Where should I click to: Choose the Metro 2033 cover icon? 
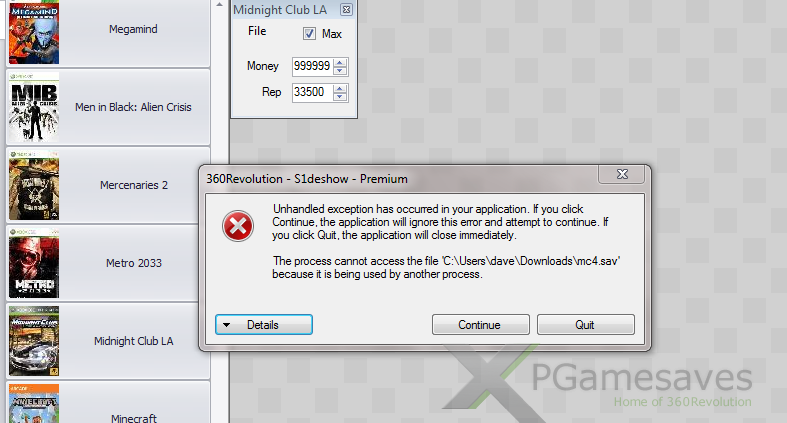[34, 263]
